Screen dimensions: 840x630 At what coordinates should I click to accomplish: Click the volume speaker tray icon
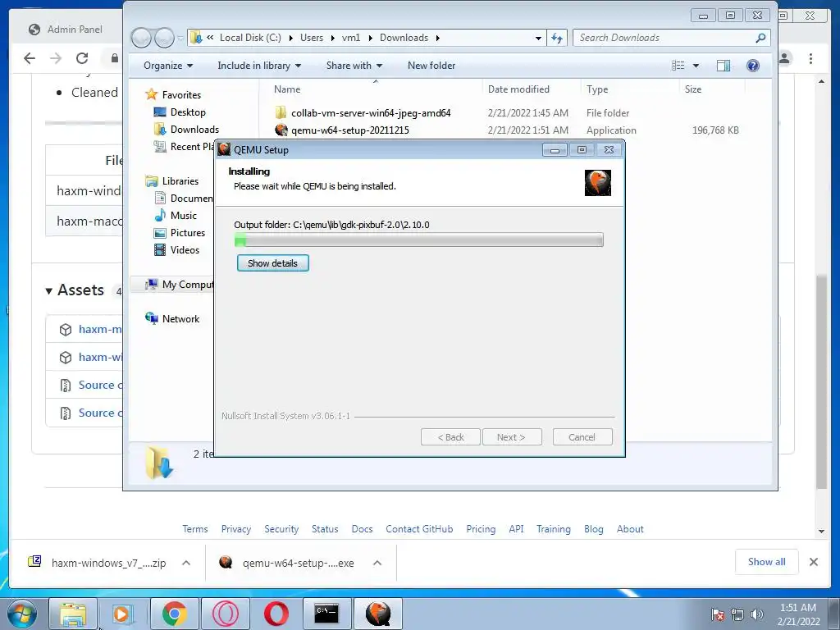pyautogui.click(x=756, y=614)
